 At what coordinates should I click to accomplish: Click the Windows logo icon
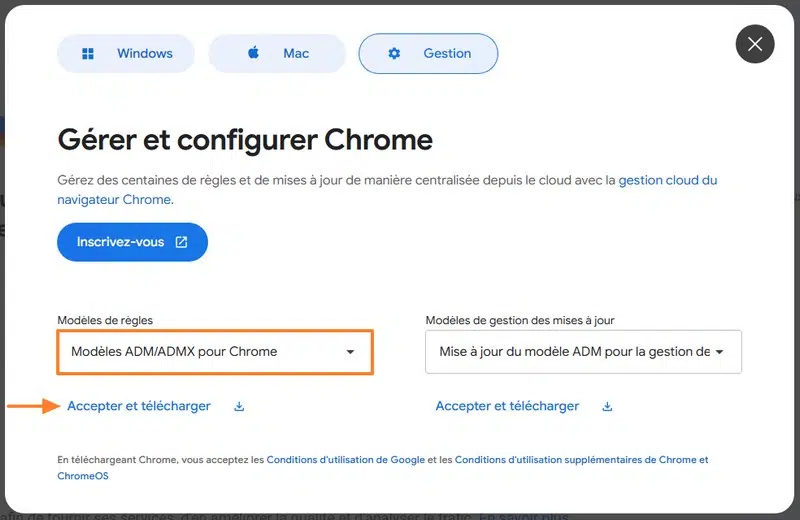87,54
